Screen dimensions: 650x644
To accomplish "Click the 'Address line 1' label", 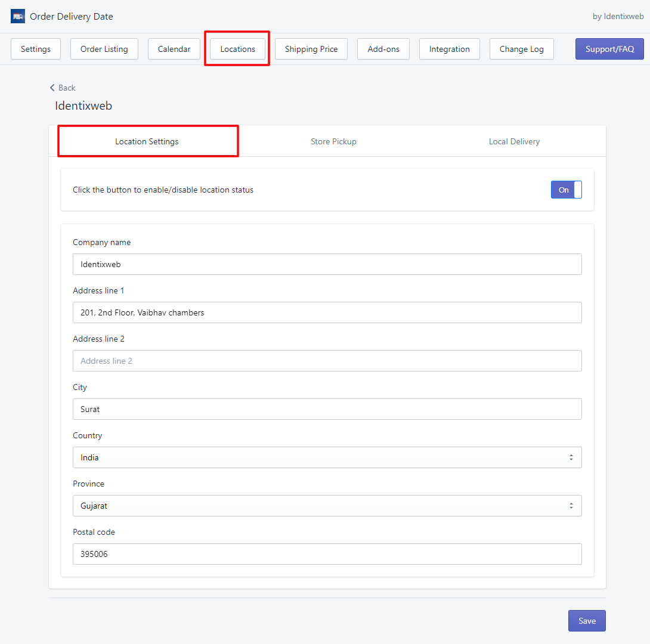I will (98, 290).
